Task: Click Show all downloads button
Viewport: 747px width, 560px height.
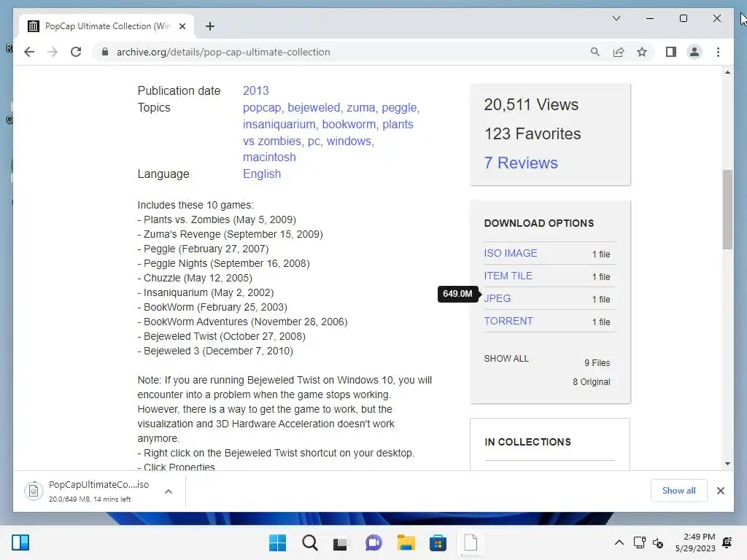Action: (x=678, y=491)
